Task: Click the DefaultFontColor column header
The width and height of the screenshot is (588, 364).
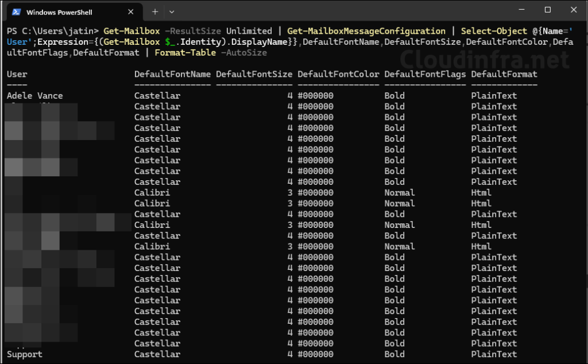Action: (x=338, y=73)
